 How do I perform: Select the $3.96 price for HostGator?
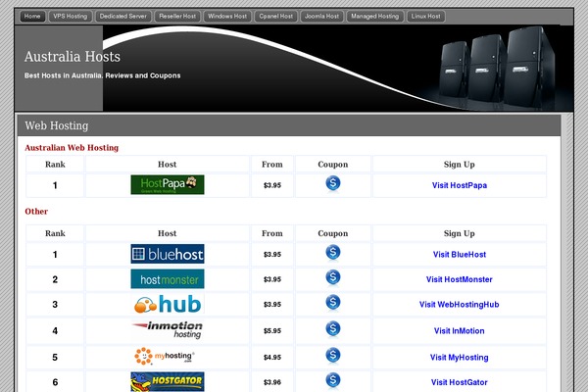point(272,382)
